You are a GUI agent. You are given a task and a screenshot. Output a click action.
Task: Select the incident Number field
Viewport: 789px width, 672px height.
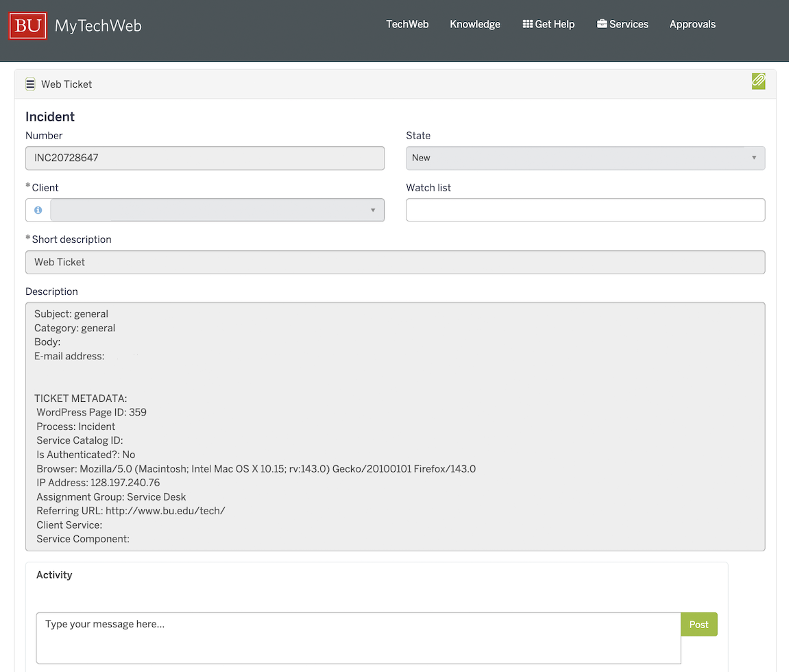coord(204,158)
